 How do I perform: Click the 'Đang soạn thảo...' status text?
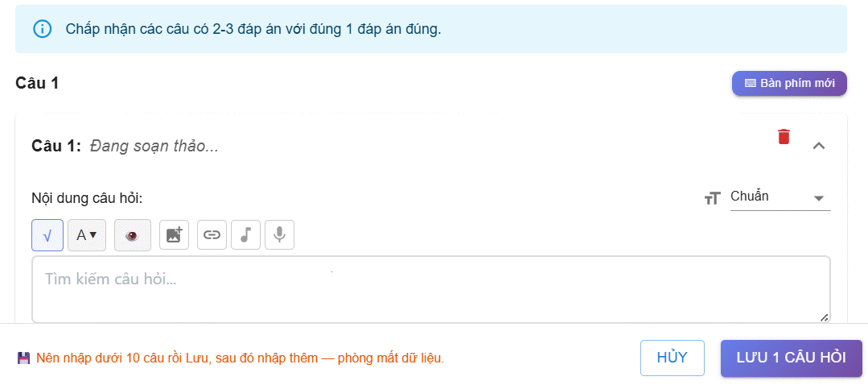[x=154, y=147]
